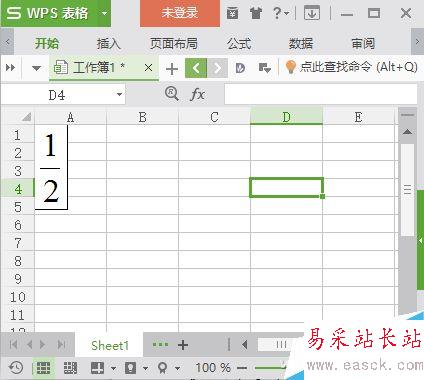Select column C header
The image size is (424, 380).
click(x=214, y=117)
